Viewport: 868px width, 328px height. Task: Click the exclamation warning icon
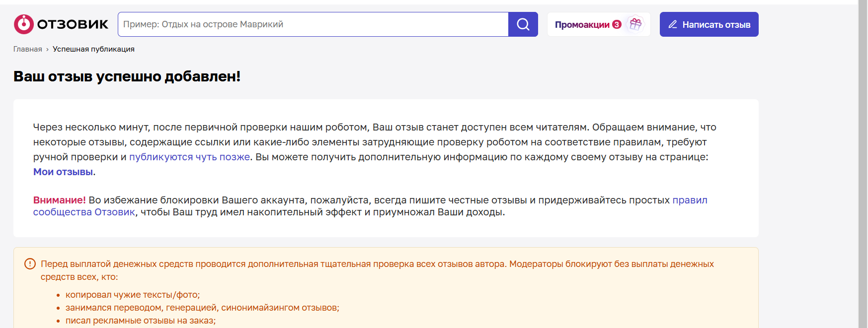30,264
